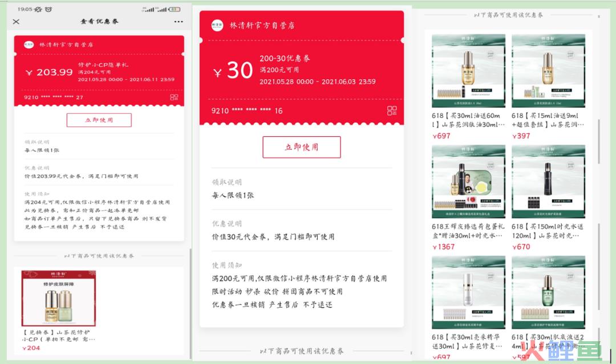The width and height of the screenshot is (616, 364).
Task: Tap 立即使用 under the ¥203.99 coupon
Action: 99,120
